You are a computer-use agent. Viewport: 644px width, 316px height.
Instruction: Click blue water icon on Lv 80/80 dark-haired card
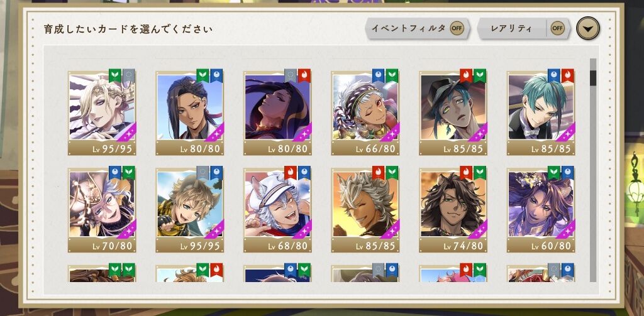[x=216, y=75]
